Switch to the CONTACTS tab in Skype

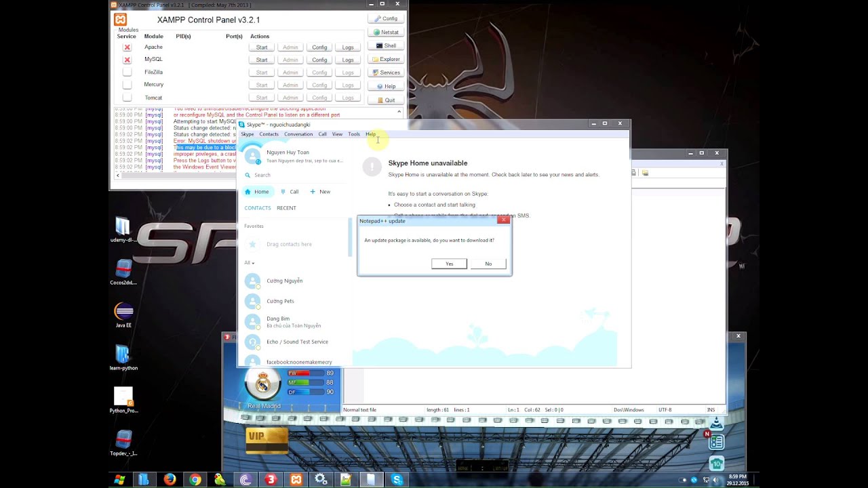click(258, 208)
